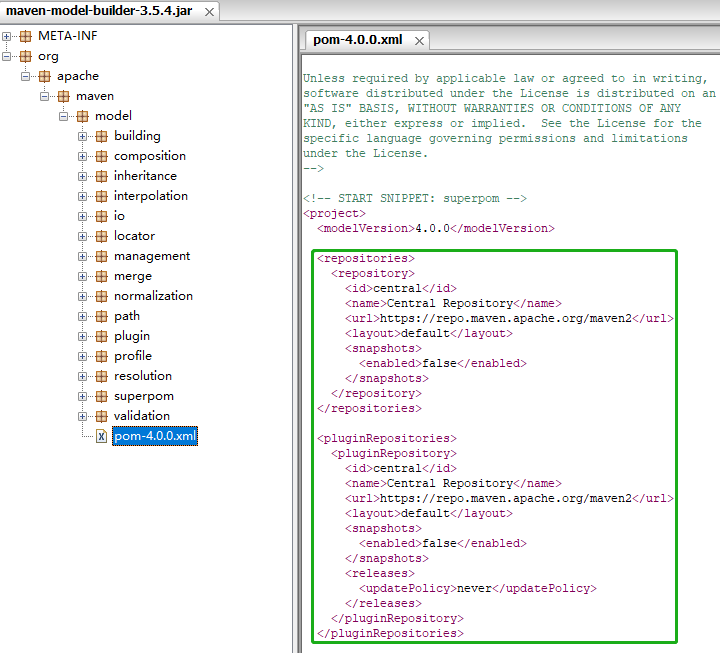Expand the normalization package node

click(x=83, y=296)
